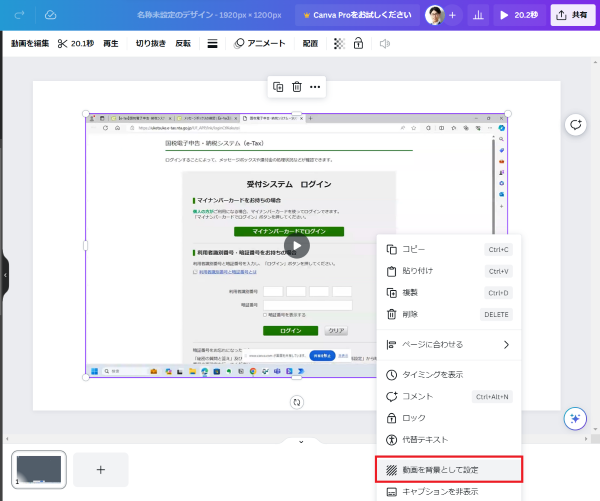600x501 pixels.
Task: Click the left-edge middle handle of the video
Action: coord(85,245)
